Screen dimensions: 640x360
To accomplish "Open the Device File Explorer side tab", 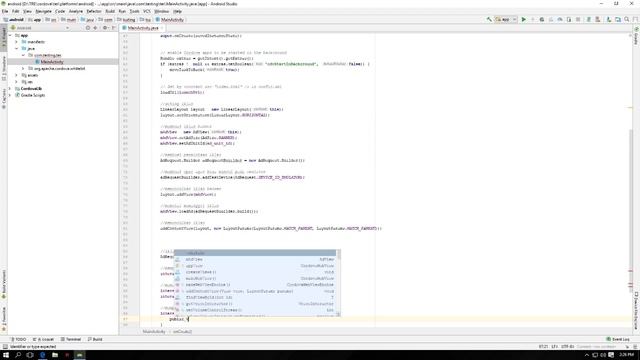I will (636, 310).
